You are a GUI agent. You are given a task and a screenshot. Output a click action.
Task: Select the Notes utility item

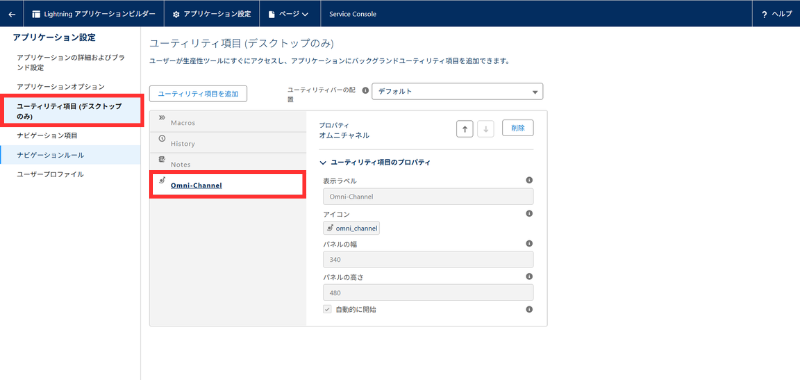(228, 164)
